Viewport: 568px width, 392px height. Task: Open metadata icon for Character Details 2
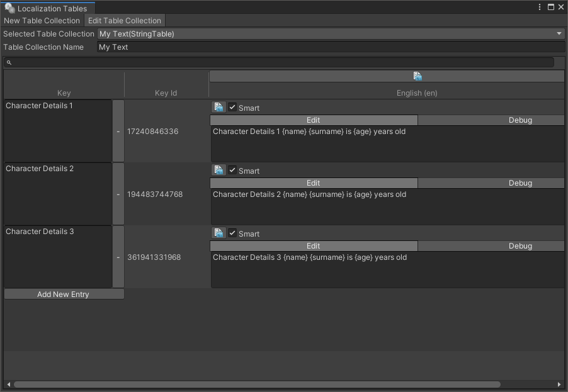click(x=219, y=171)
